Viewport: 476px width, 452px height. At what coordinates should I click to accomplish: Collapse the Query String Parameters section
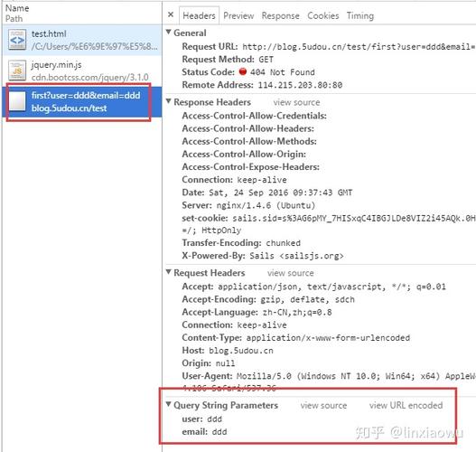click(169, 404)
